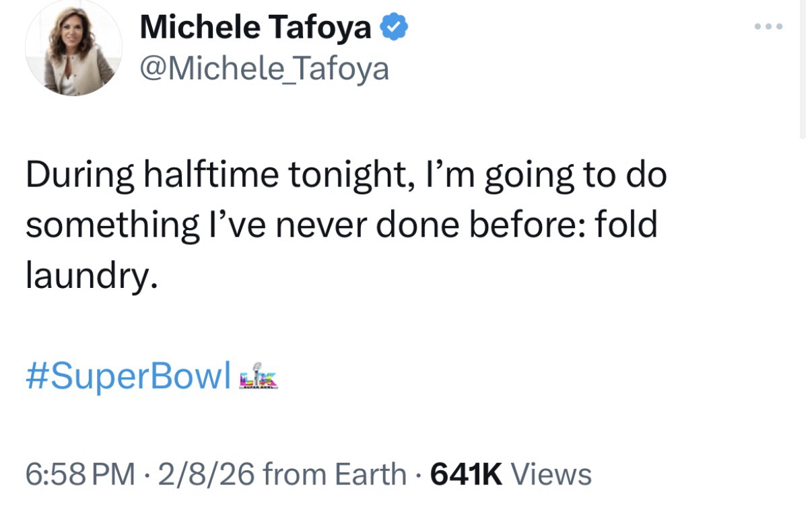Open Michele Tafoya's profile picture
The height and width of the screenshot is (516, 812).
[73, 48]
